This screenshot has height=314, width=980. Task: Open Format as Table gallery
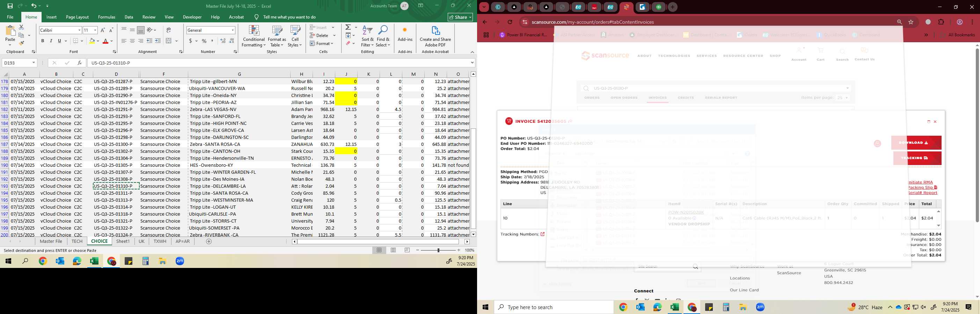click(277, 37)
